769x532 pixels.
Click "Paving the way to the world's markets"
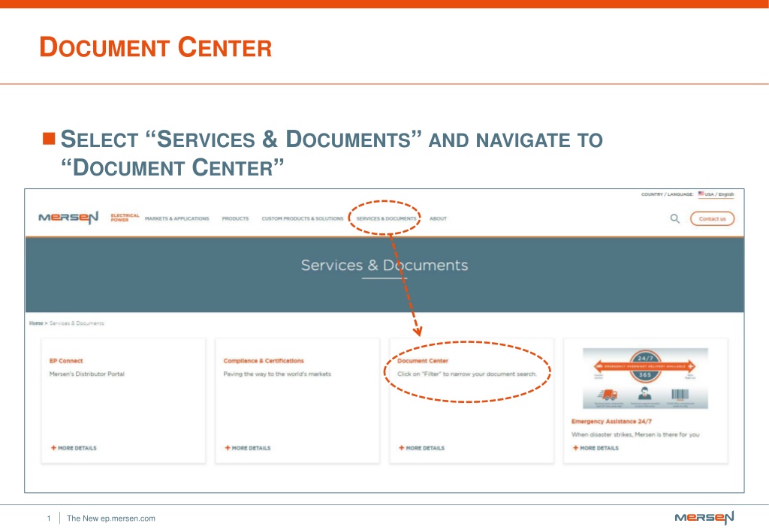(x=277, y=374)
